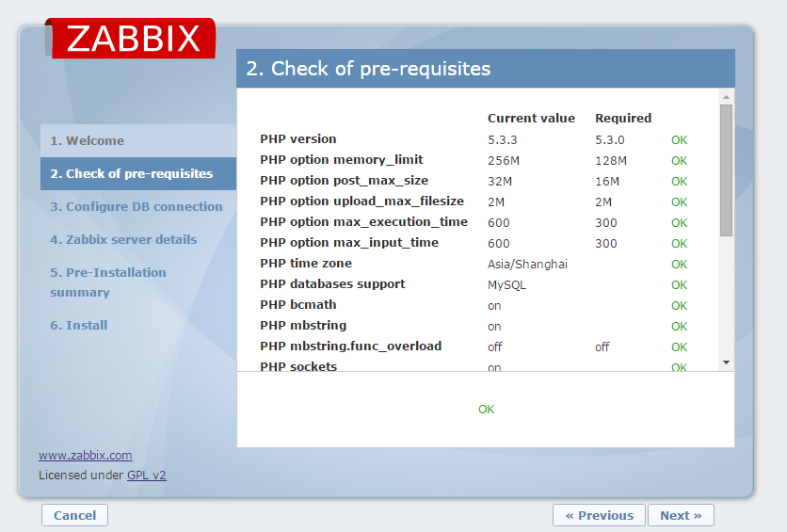Jump to step 6. Install
The image size is (787, 532).
[x=79, y=325]
